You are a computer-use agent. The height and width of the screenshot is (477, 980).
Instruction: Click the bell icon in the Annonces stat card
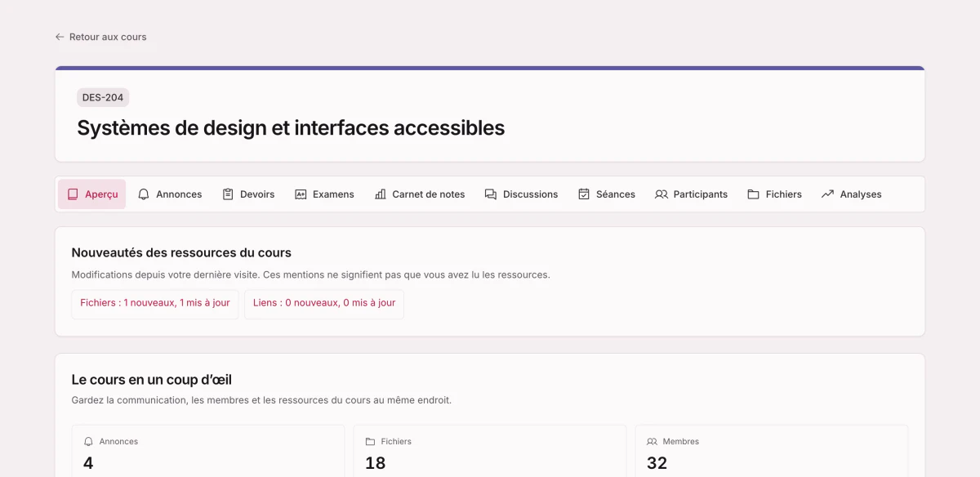89,441
